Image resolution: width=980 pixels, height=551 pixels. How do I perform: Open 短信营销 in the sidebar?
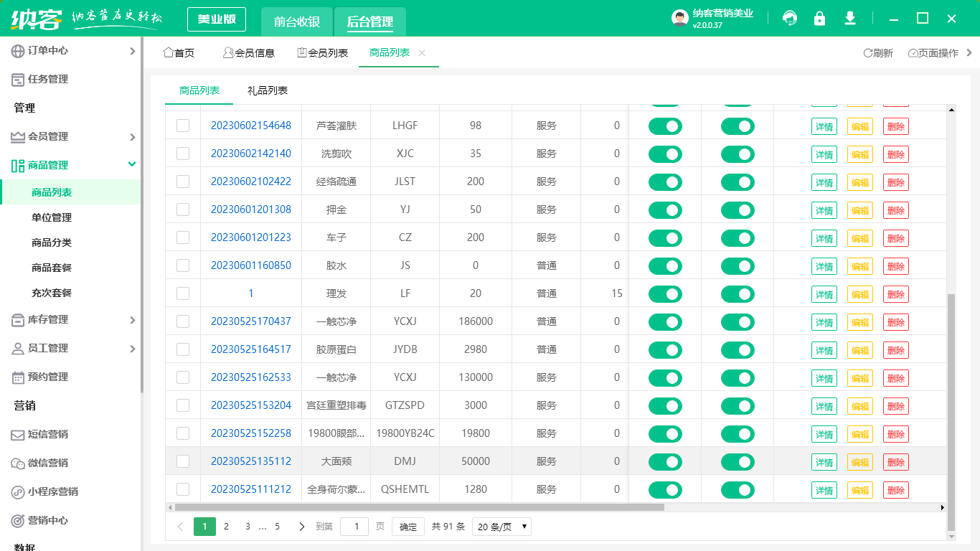(x=16, y=434)
